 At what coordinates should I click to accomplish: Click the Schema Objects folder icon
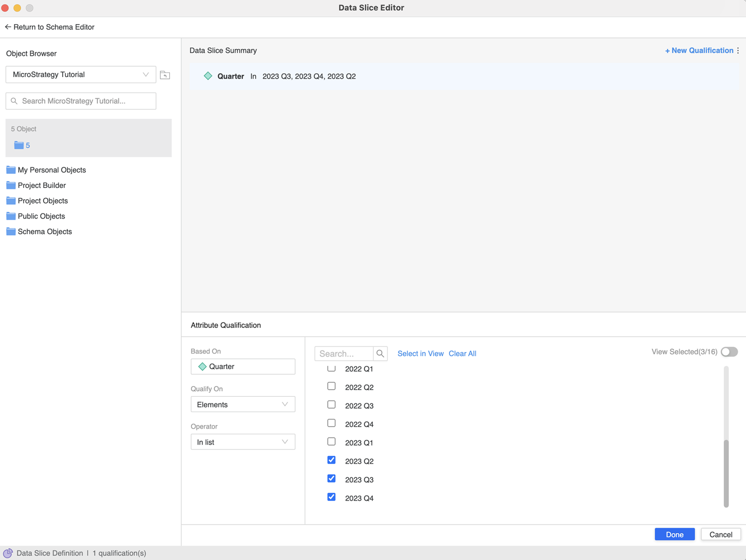tap(11, 231)
